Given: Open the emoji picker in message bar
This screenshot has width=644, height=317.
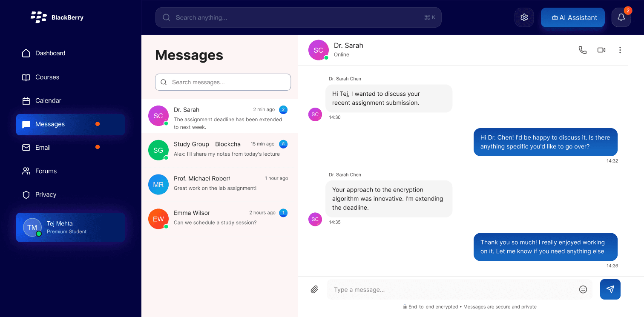Looking at the screenshot, I should pos(583,289).
